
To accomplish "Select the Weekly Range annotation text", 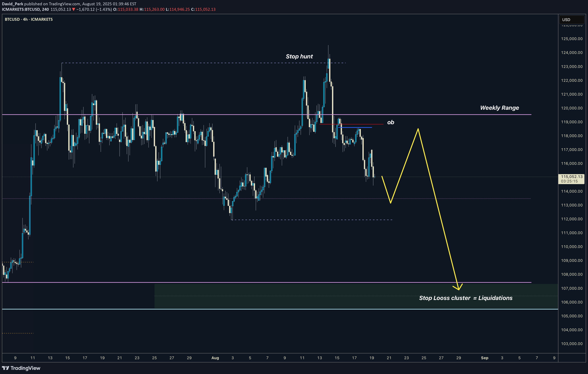I will click(x=499, y=108).
